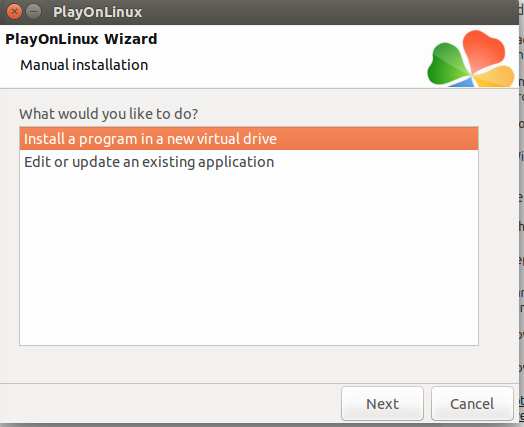Select Install a program in a new virtual drive
The width and height of the screenshot is (524, 427).
[249, 139]
